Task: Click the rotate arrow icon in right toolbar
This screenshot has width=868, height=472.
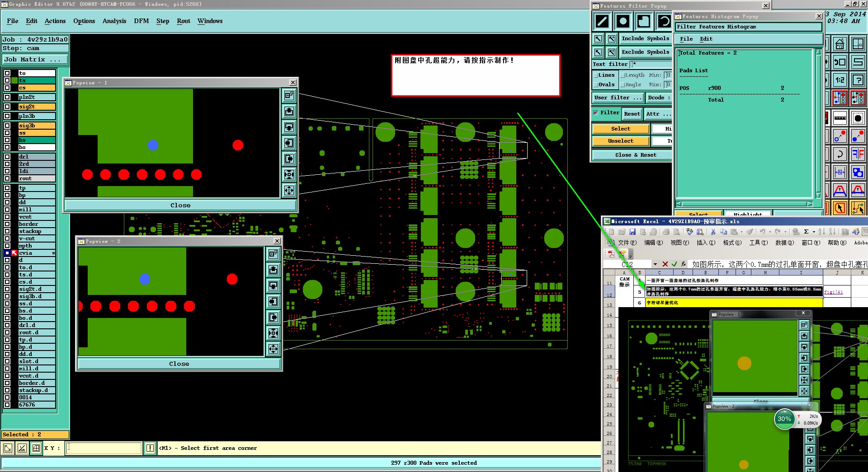Action: 840,154
